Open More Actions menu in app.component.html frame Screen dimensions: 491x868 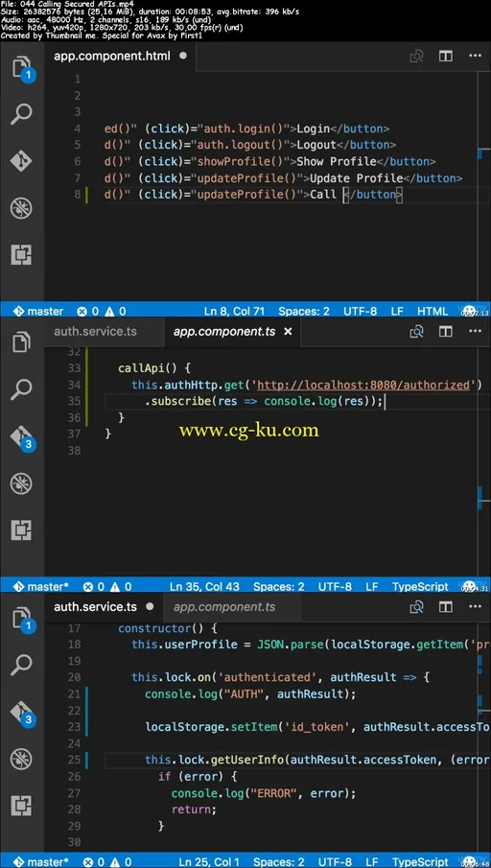point(475,56)
